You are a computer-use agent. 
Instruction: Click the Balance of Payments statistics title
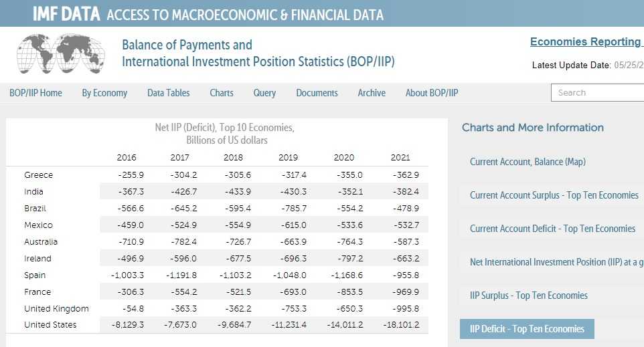click(x=258, y=53)
